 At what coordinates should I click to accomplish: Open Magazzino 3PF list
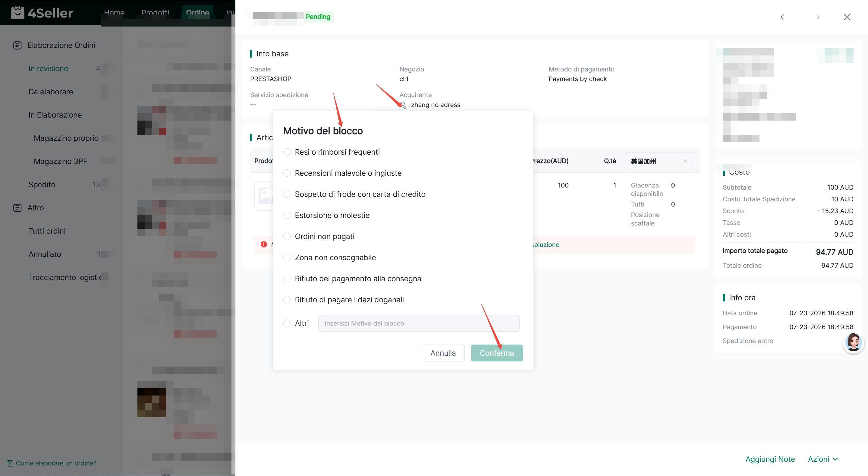[x=60, y=162]
